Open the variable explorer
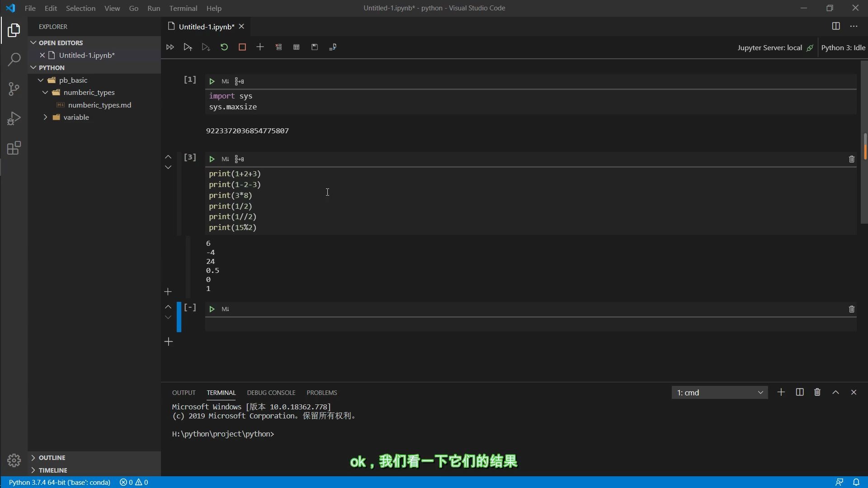868x488 pixels. [x=296, y=47]
